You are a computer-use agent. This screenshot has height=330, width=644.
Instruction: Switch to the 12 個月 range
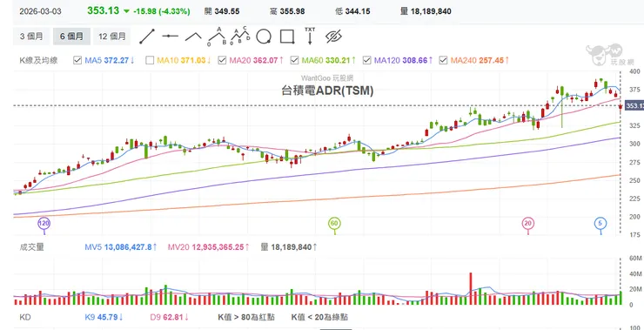[x=111, y=37]
